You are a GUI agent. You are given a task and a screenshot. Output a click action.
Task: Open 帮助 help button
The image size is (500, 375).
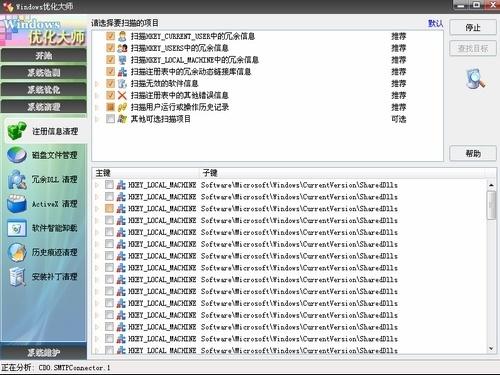(x=473, y=153)
